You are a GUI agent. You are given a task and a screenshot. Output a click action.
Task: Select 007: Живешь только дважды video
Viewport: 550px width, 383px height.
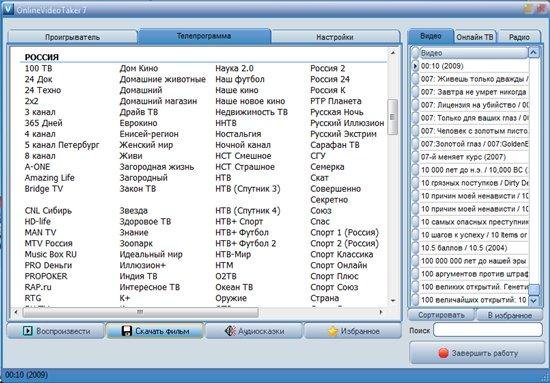[x=474, y=79]
